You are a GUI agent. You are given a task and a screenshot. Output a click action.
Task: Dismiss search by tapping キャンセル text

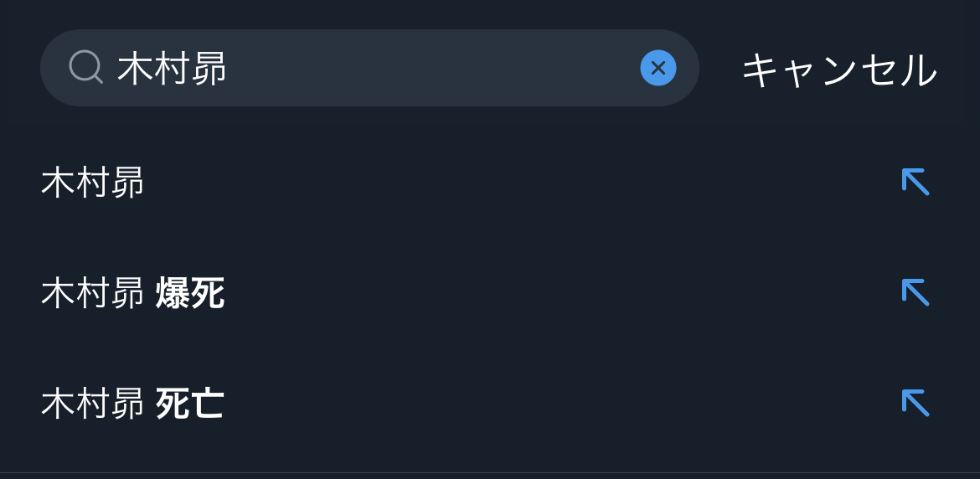[839, 70]
